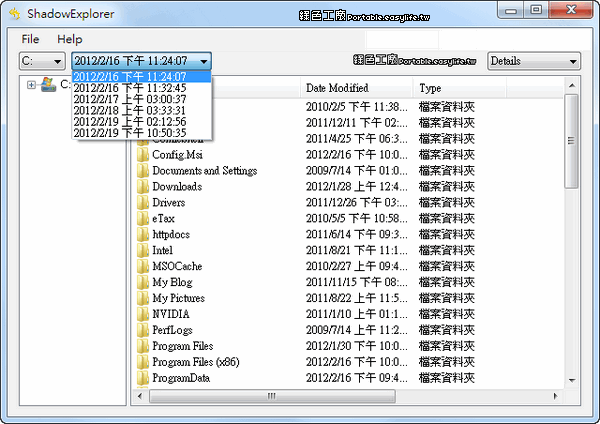The width and height of the screenshot is (600, 424).
Task: Select the My Blog folder name
Action: click(173, 282)
